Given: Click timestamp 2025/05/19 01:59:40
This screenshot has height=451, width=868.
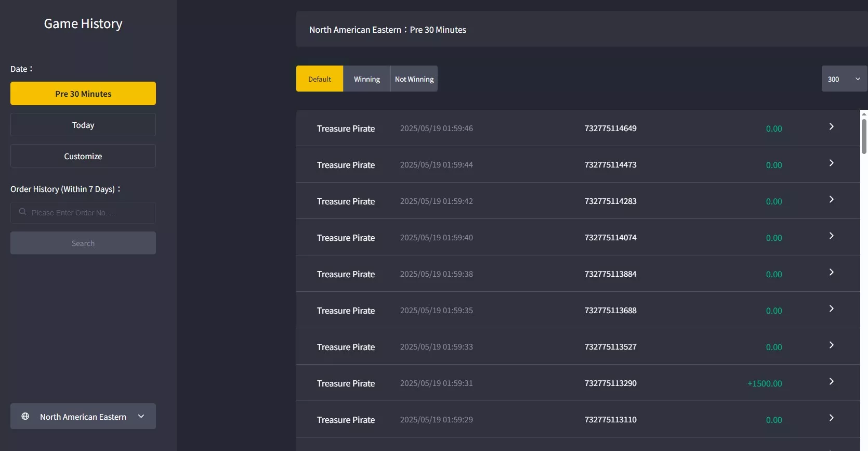Looking at the screenshot, I should 437,238.
